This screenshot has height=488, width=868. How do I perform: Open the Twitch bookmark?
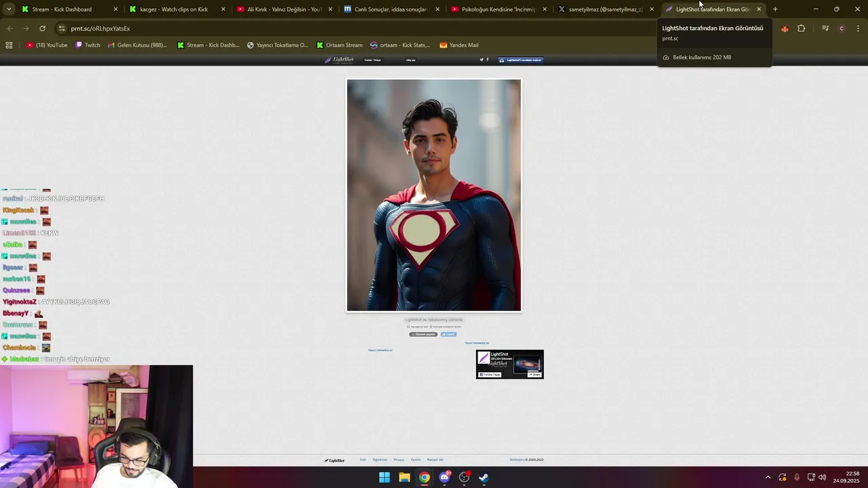click(x=87, y=45)
